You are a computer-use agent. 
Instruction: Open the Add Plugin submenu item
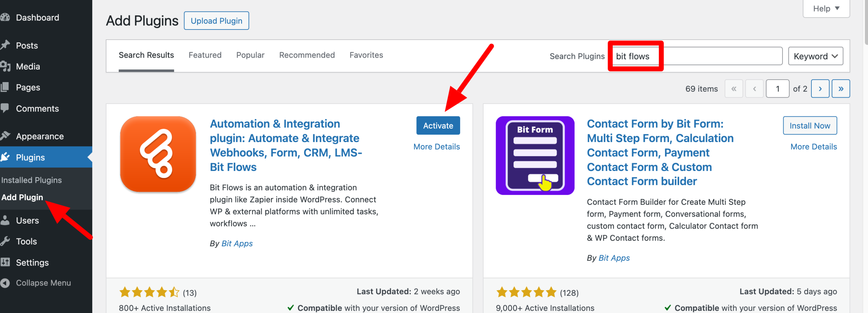tap(22, 197)
